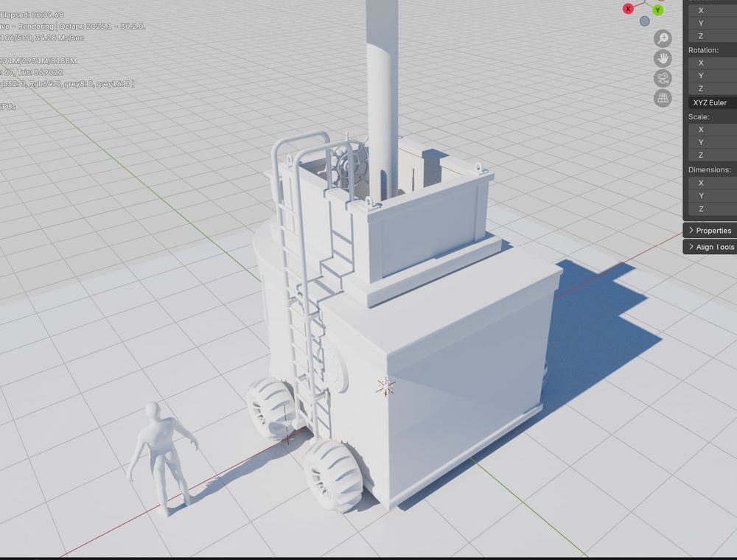The width and height of the screenshot is (737, 560).
Task: Click the Dimensions Z value field
Action: pos(713,209)
